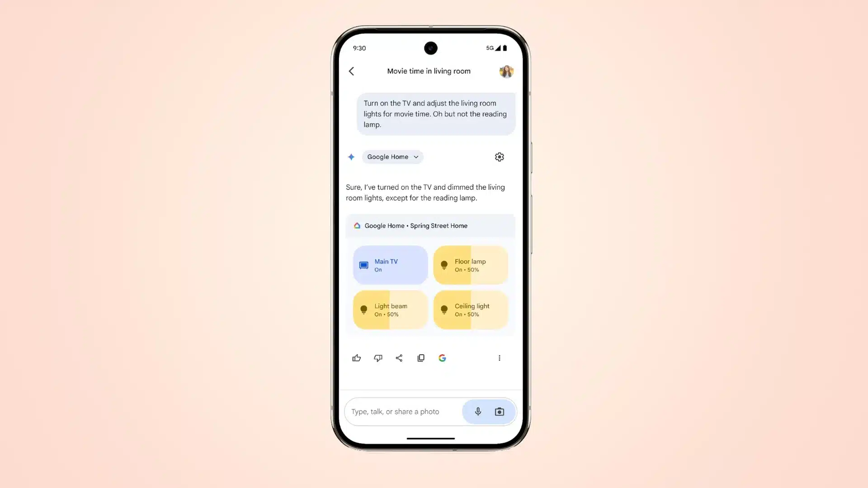This screenshot has width=868, height=488.
Task: Tap the thumbs up icon
Action: [x=357, y=357]
